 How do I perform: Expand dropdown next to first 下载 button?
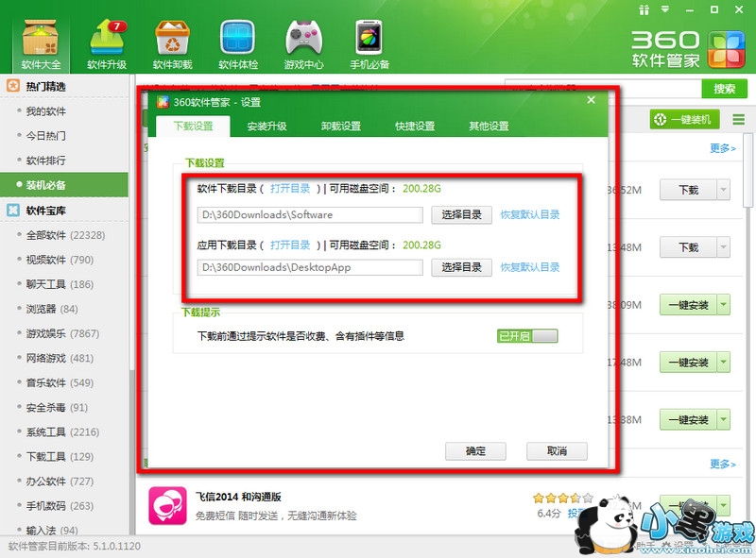coord(723,190)
